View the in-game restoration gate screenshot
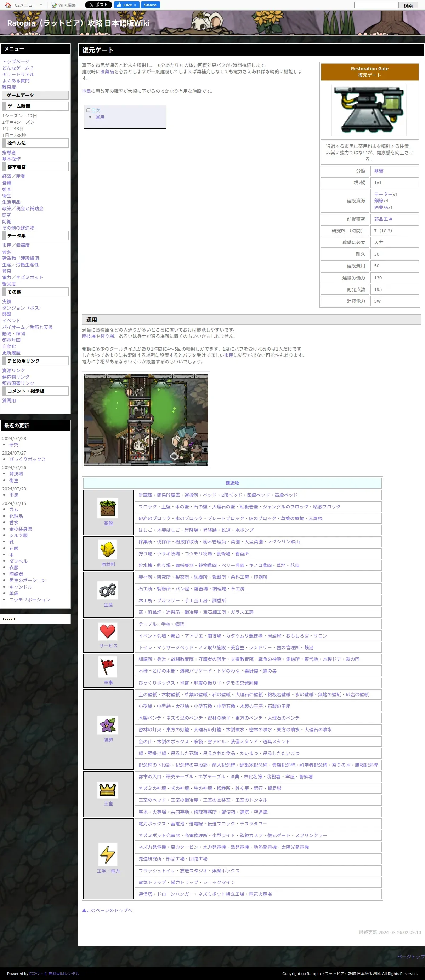 [146, 420]
